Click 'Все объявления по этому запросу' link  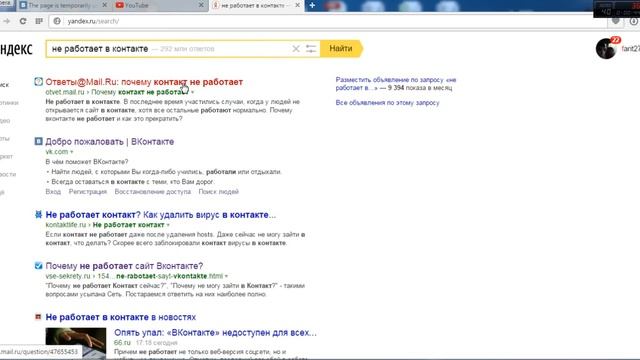(387, 103)
